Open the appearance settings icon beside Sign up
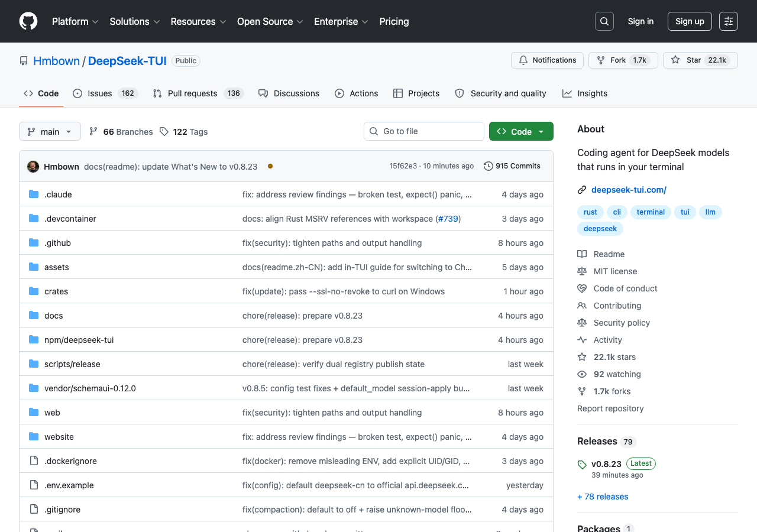The height and width of the screenshot is (532, 757). [729, 21]
